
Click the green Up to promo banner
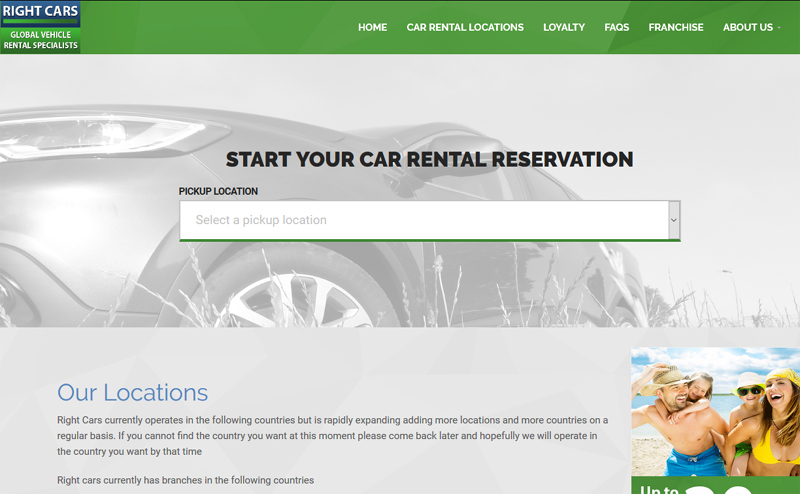point(715,486)
